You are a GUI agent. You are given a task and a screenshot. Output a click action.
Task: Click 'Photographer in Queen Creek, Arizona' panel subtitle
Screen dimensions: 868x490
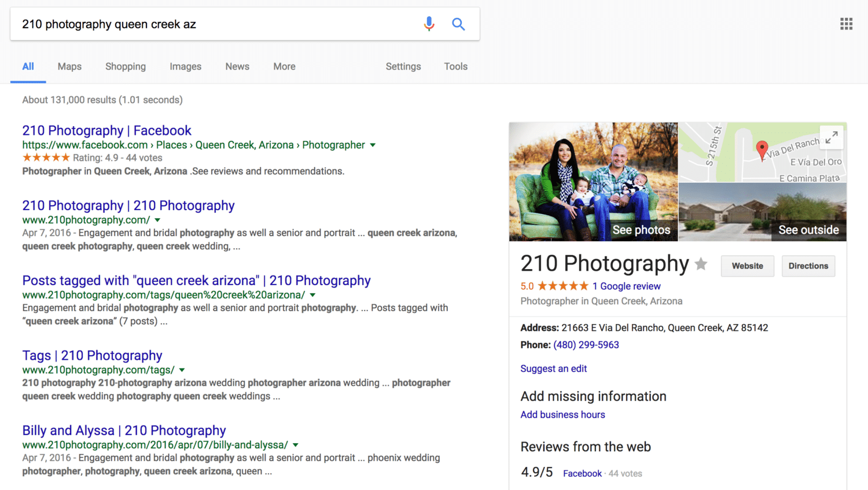coord(601,301)
